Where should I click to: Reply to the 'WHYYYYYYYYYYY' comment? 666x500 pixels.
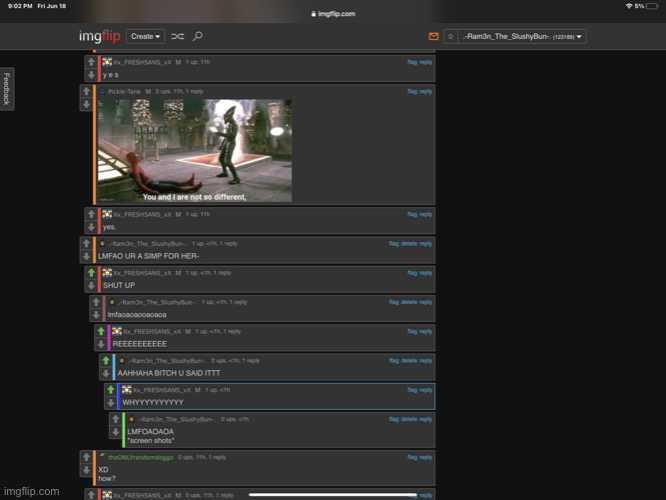pyautogui.click(x=426, y=390)
